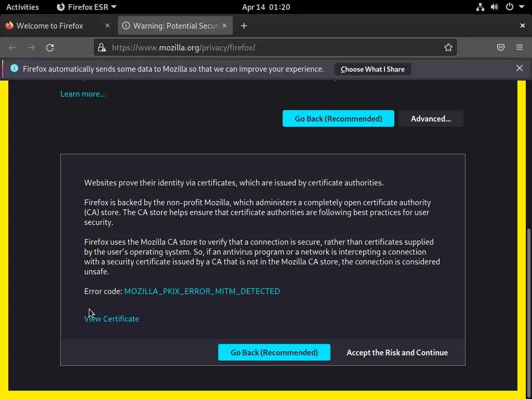Open the Firefox ESR application menu
Image resolution: width=532 pixels, height=399 pixels.
click(86, 7)
